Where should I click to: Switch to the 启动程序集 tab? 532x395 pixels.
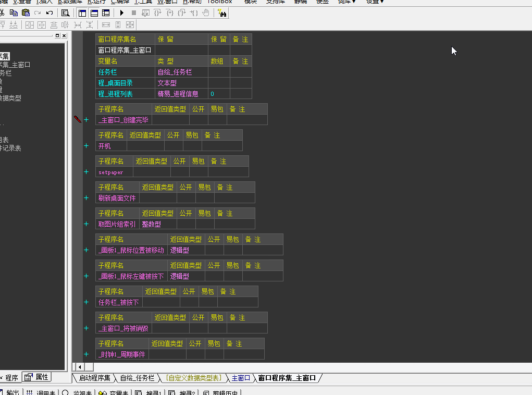coord(94,378)
